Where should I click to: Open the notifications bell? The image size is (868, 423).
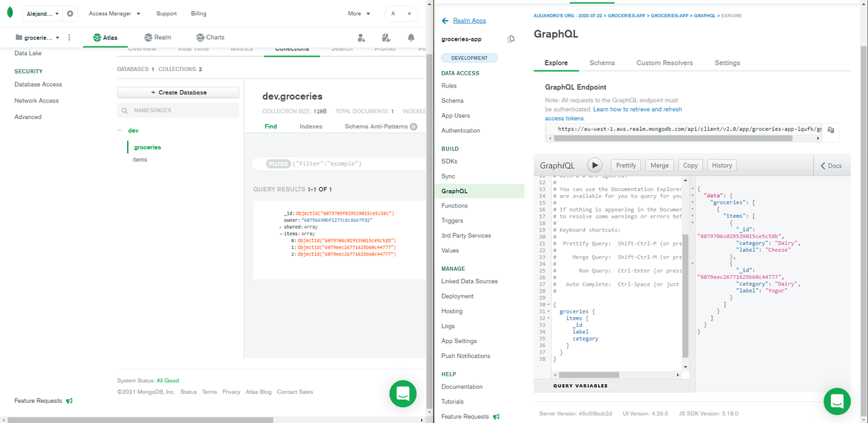pyautogui.click(x=411, y=38)
